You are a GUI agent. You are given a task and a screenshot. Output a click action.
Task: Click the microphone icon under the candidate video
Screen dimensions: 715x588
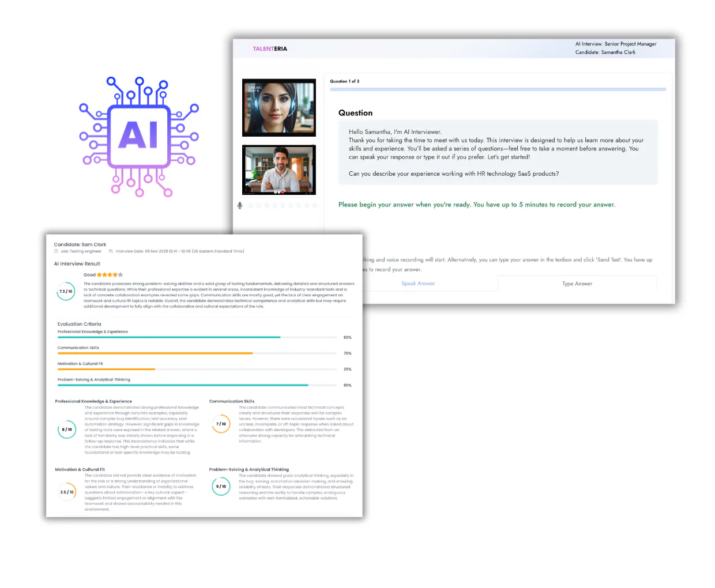tap(240, 205)
